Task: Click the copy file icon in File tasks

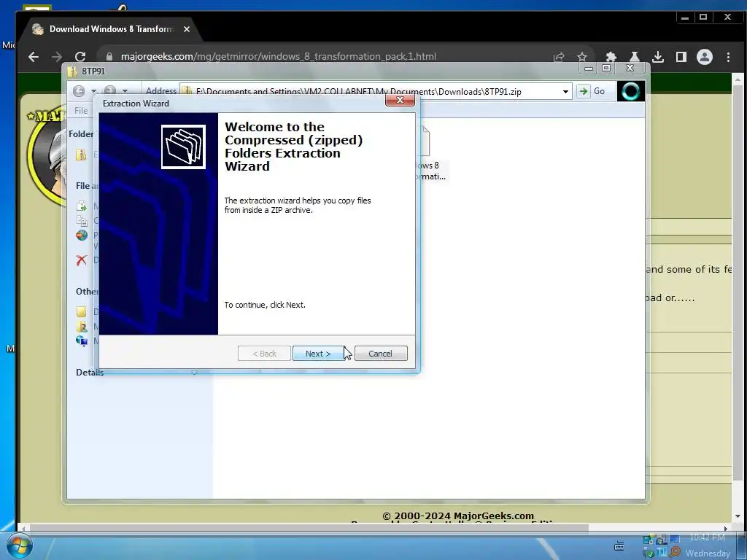Action: (82, 220)
